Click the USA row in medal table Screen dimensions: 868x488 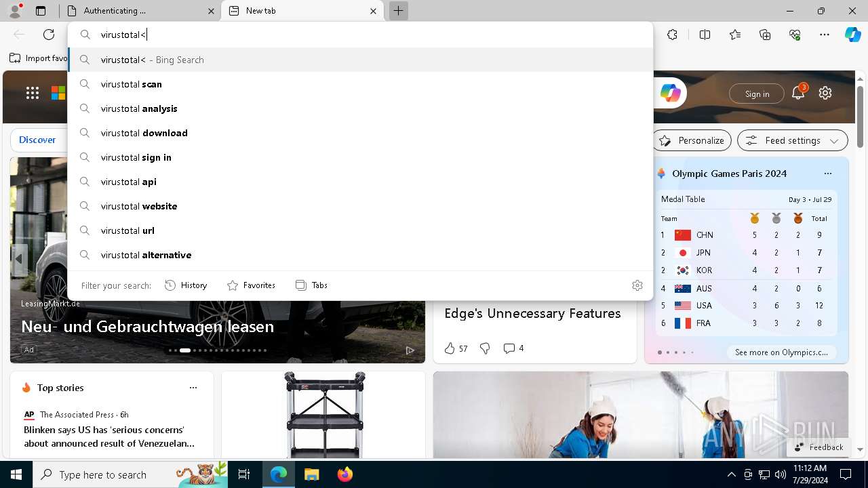tap(745, 306)
